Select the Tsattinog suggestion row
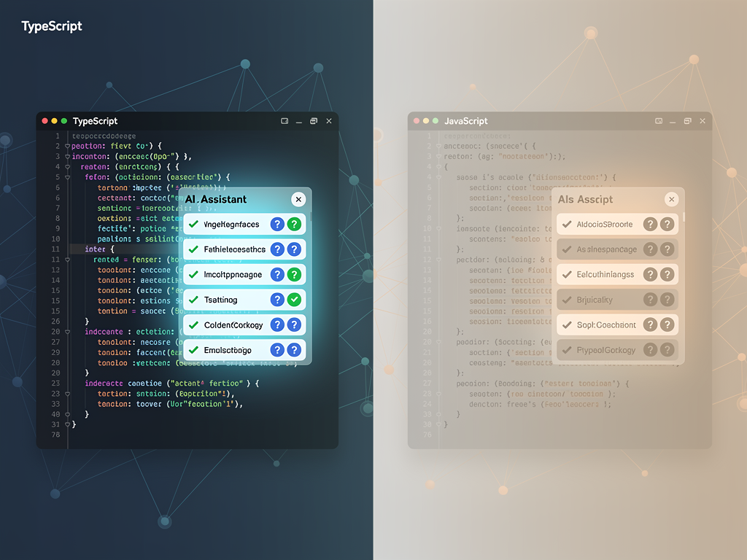 [x=244, y=300]
